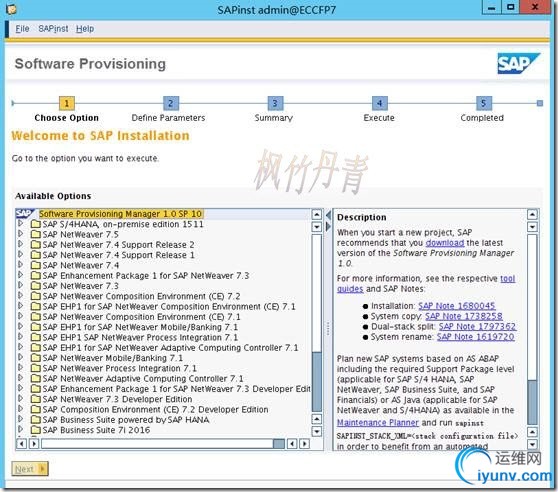Click step 2 Define Parameters marker
The width and height of the screenshot is (558, 492).
[x=170, y=104]
